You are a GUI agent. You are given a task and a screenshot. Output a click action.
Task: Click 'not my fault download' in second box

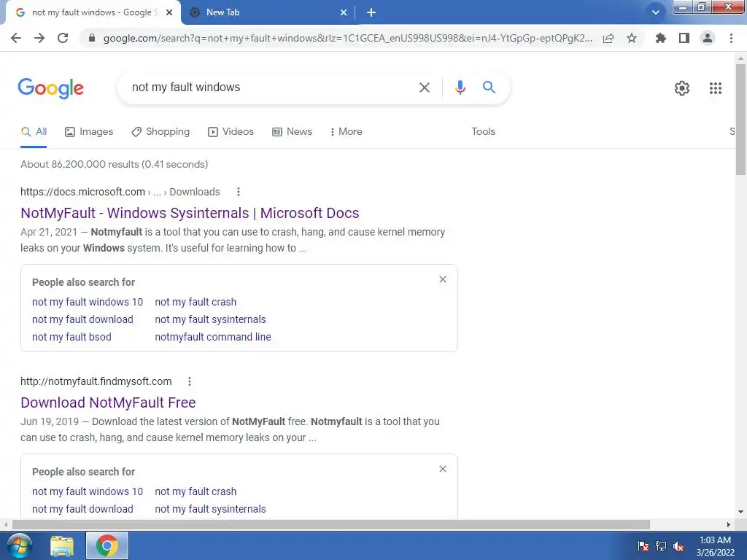(82, 509)
